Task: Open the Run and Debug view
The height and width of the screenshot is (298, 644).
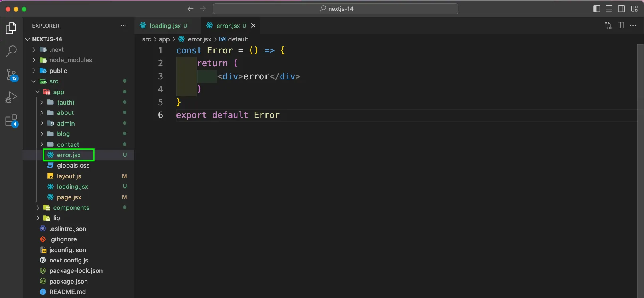Action: [x=11, y=97]
